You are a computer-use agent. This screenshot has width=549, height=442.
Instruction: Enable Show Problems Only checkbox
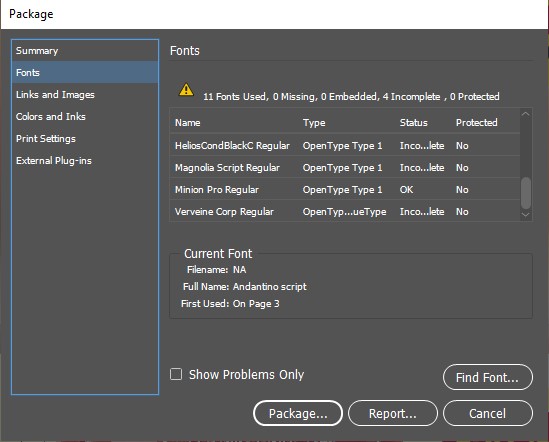(x=176, y=374)
